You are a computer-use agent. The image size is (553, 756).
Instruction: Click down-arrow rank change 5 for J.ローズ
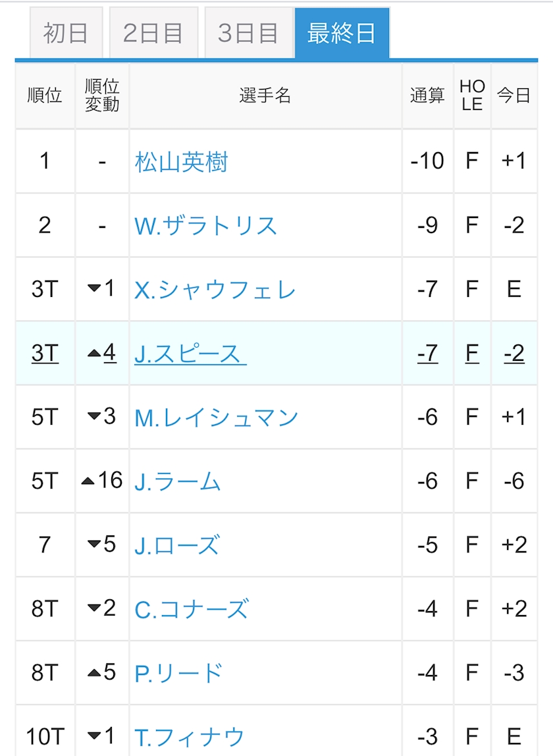[102, 545]
